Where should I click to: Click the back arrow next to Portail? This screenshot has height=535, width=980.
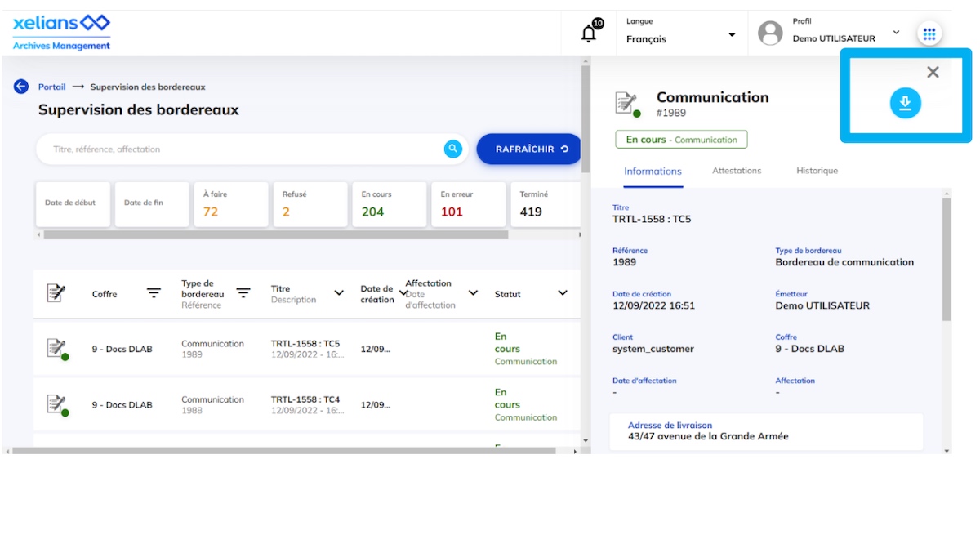point(21,87)
